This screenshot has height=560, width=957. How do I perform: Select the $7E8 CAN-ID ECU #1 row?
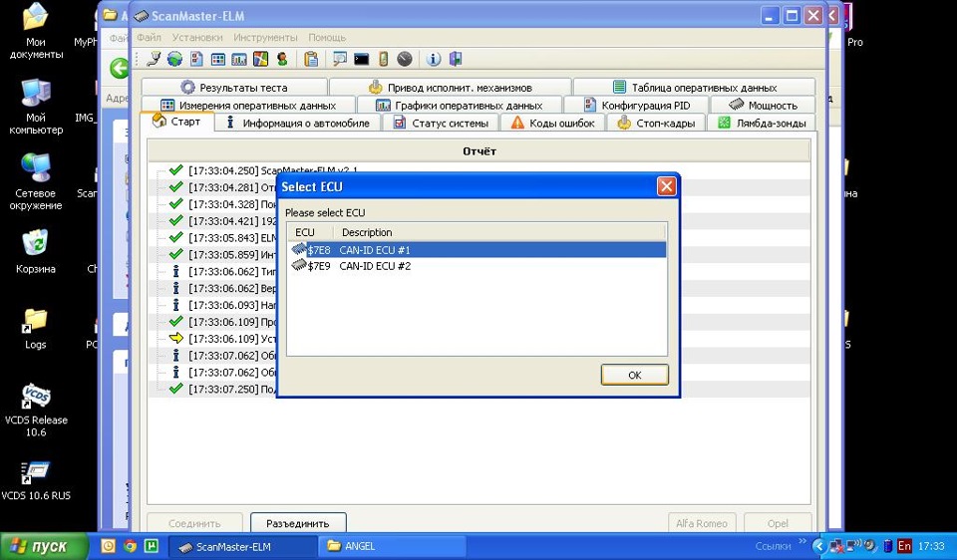click(x=477, y=249)
